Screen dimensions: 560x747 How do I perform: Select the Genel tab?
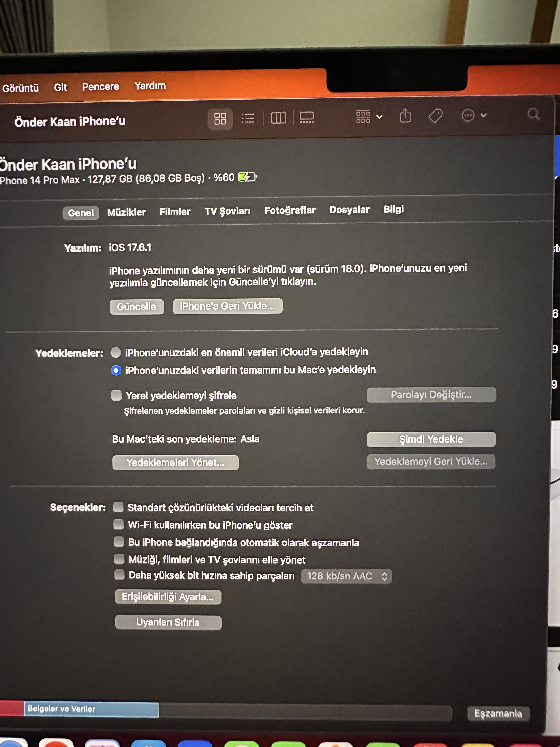81,213
